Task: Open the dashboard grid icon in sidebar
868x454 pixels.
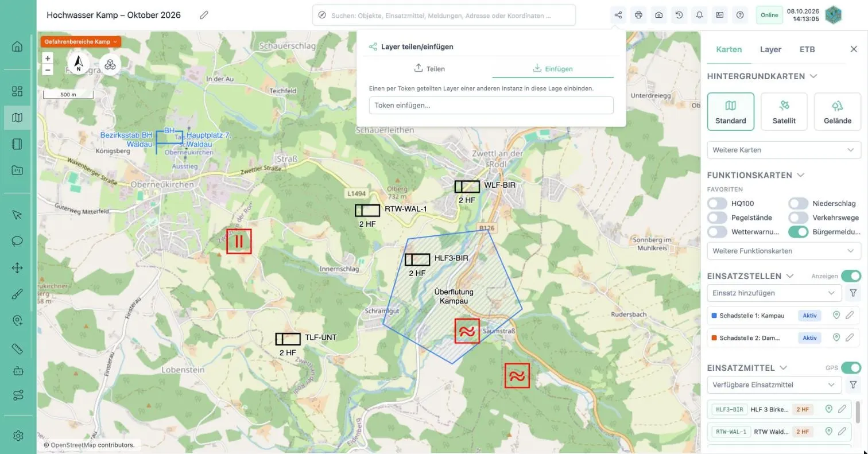Action: coord(17,91)
